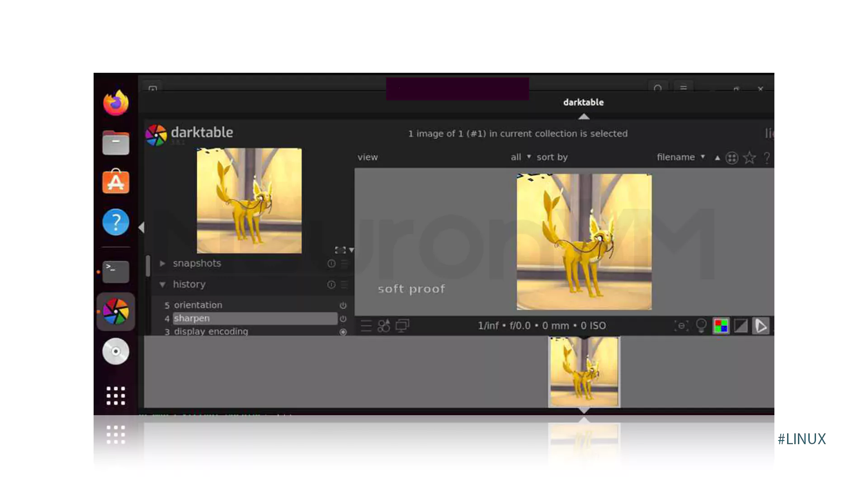
Task: Reset the history module parameters
Action: 331,285
